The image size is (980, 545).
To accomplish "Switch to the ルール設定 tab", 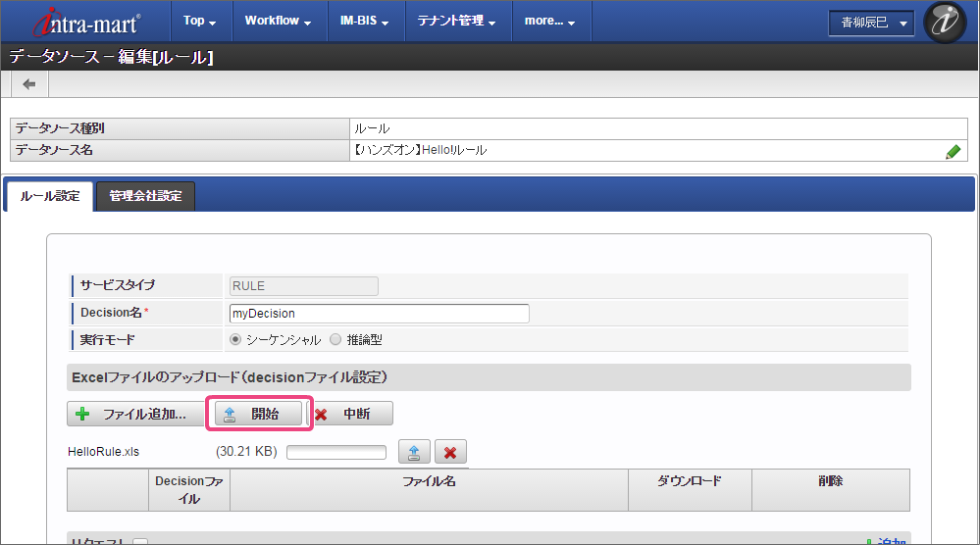I will (x=50, y=196).
